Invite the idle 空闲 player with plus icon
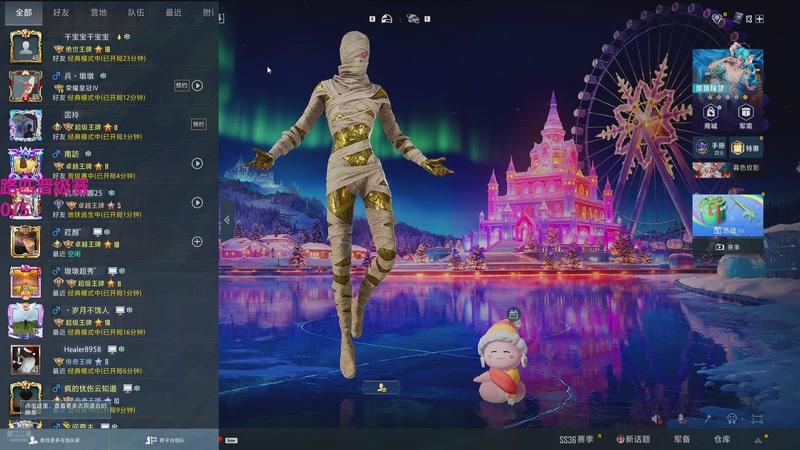 [x=197, y=241]
